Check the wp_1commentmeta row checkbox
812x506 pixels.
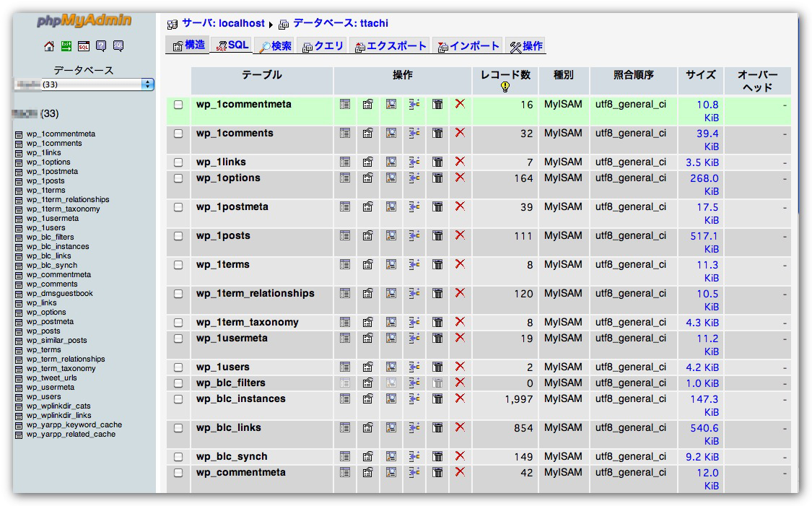click(178, 105)
